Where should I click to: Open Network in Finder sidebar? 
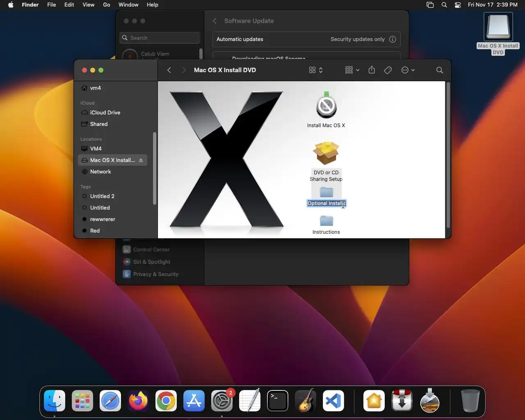pyautogui.click(x=112, y=171)
